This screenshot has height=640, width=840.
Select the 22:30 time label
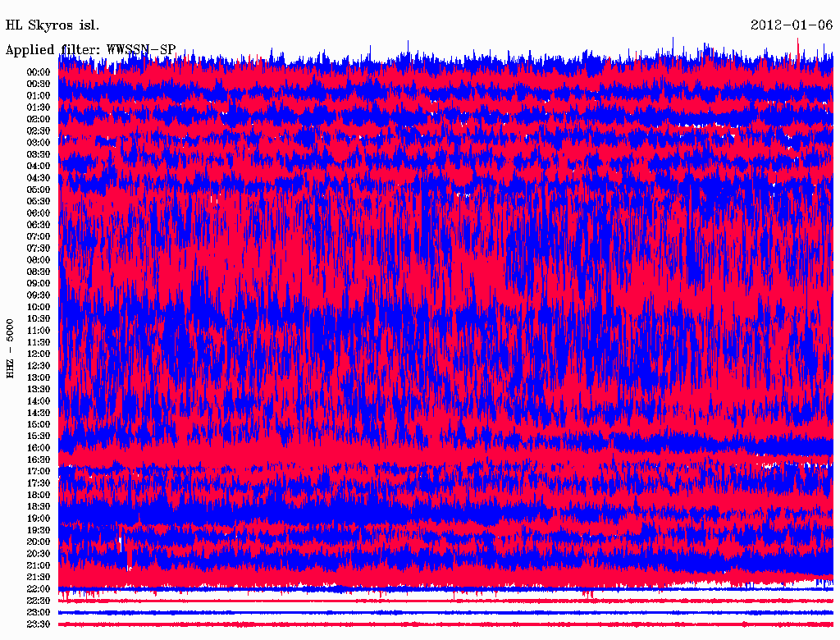[39, 601]
